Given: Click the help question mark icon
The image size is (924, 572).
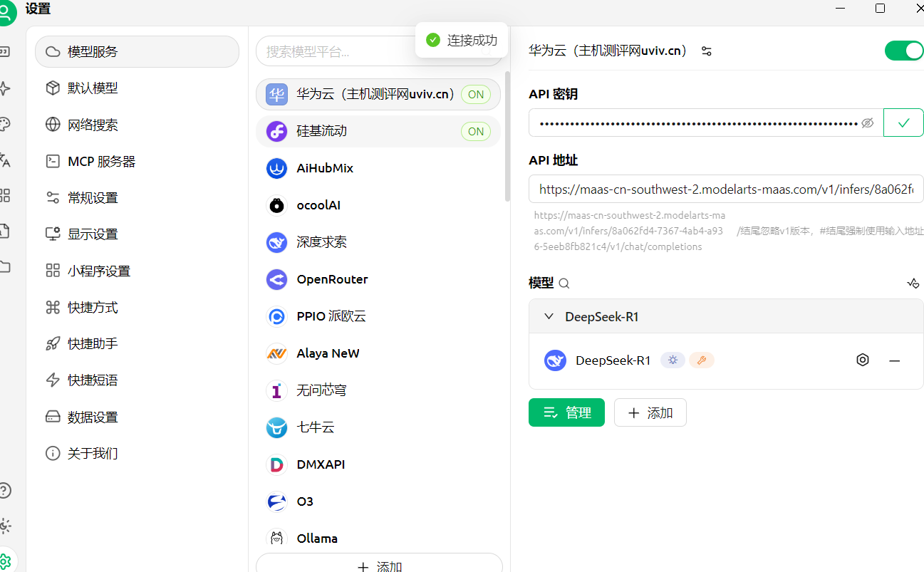Looking at the screenshot, I should coord(4,490).
